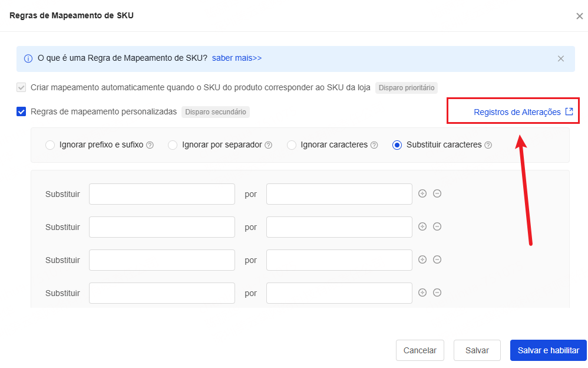The height and width of the screenshot is (368, 588).
Task: Show help icon next to Substituir caracteres
Action: click(488, 145)
